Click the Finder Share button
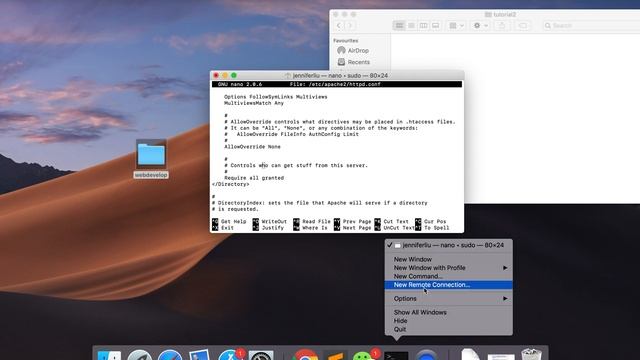The image size is (640, 360). click(x=502, y=26)
